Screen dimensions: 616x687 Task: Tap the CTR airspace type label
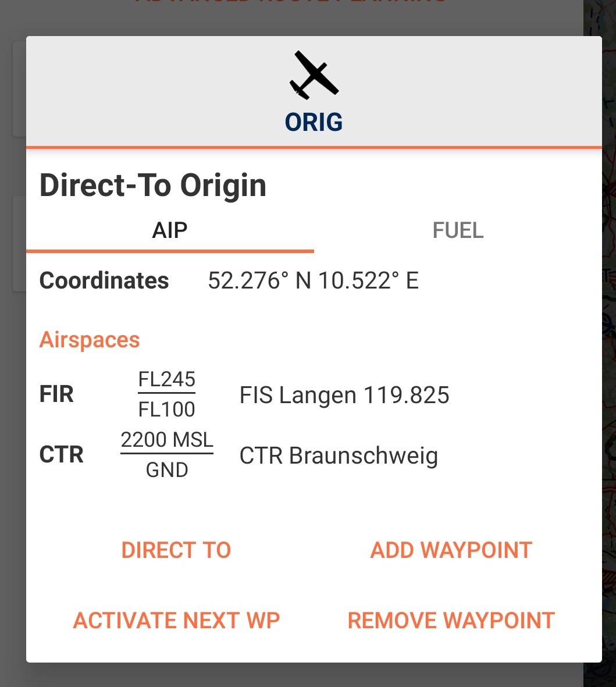(61, 454)
